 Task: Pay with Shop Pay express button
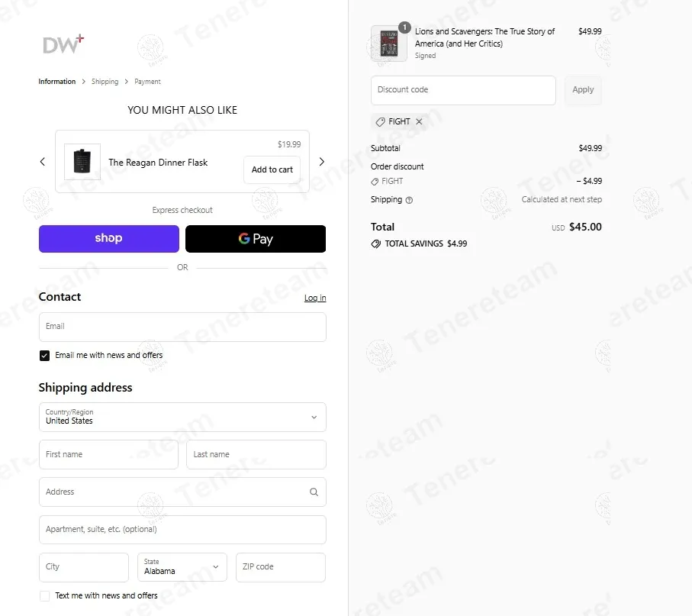click(x=109, y=239)
